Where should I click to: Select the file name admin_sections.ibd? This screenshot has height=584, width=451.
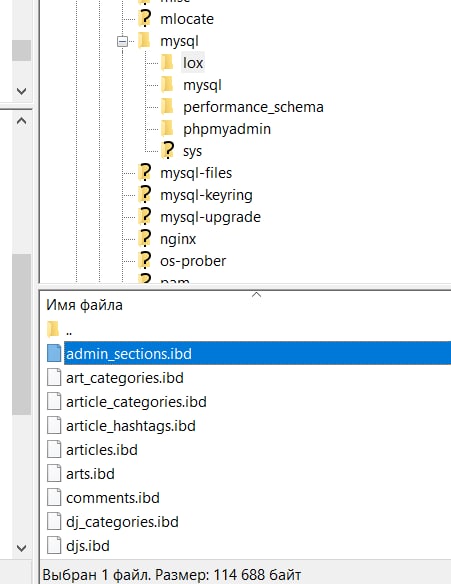click(x=129, y=353)
